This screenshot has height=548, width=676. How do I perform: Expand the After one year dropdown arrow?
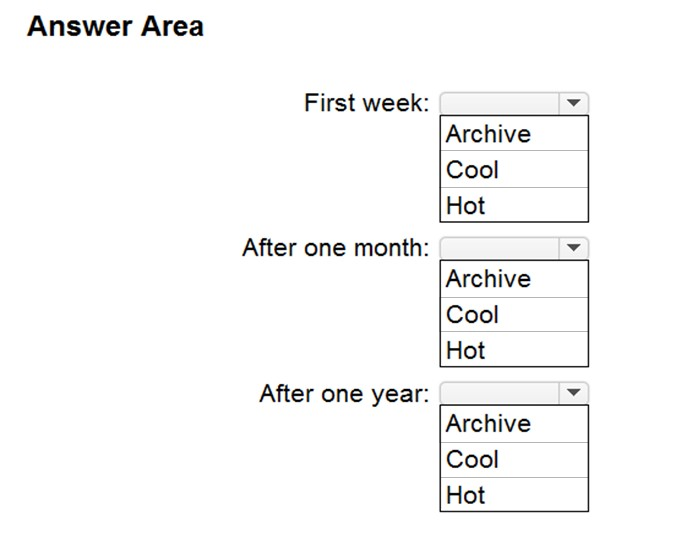click(574, 393)
